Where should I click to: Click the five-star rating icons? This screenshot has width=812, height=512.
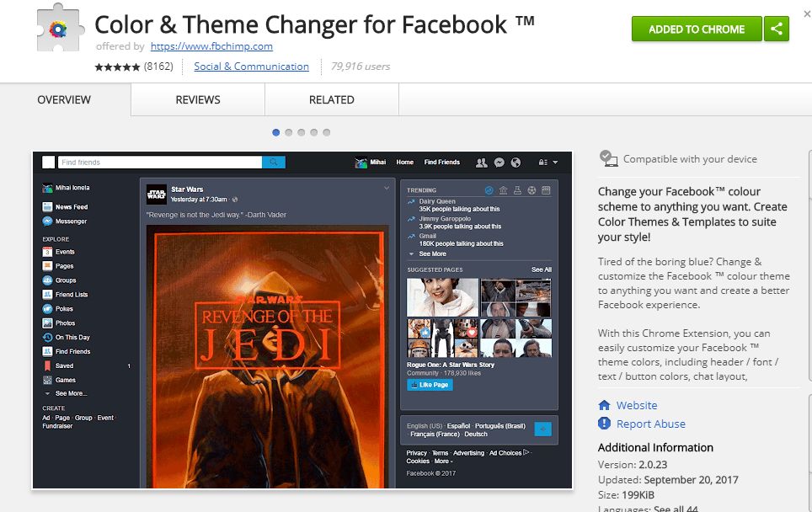pyautogui.click(x=118, y=67)
